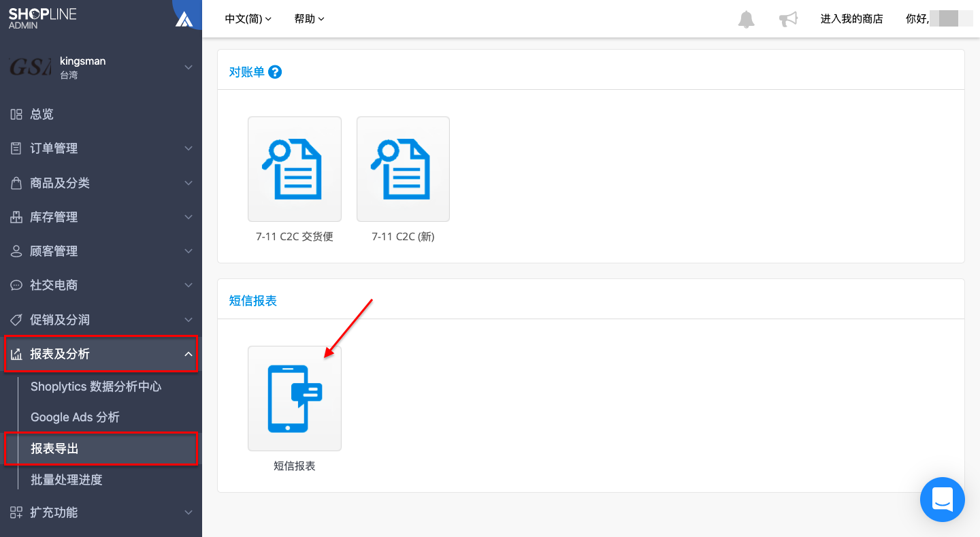The width and height of the screenshot is (980, 537).
Task: Open Shoplytics 数据分析中心 submenu item
Action: click(96, 387)
